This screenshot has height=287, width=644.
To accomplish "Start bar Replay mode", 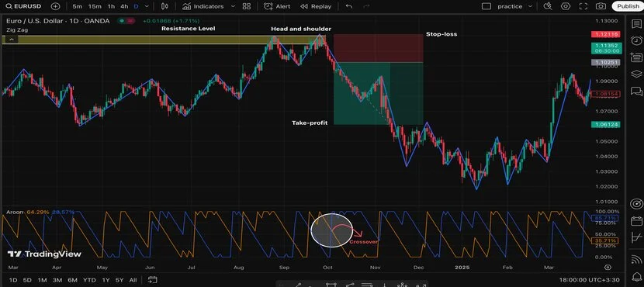I will pos(316,6).
